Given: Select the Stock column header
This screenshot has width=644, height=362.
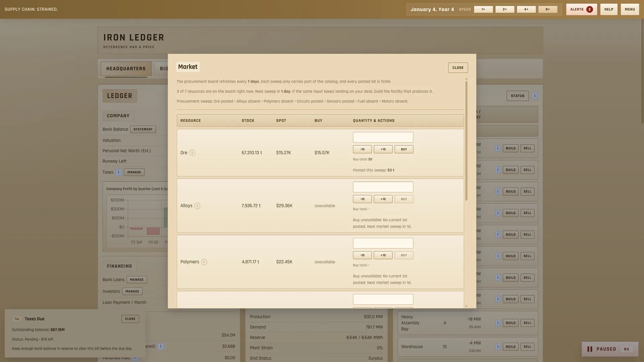Looking at the screenshot, I should point(248,121).
